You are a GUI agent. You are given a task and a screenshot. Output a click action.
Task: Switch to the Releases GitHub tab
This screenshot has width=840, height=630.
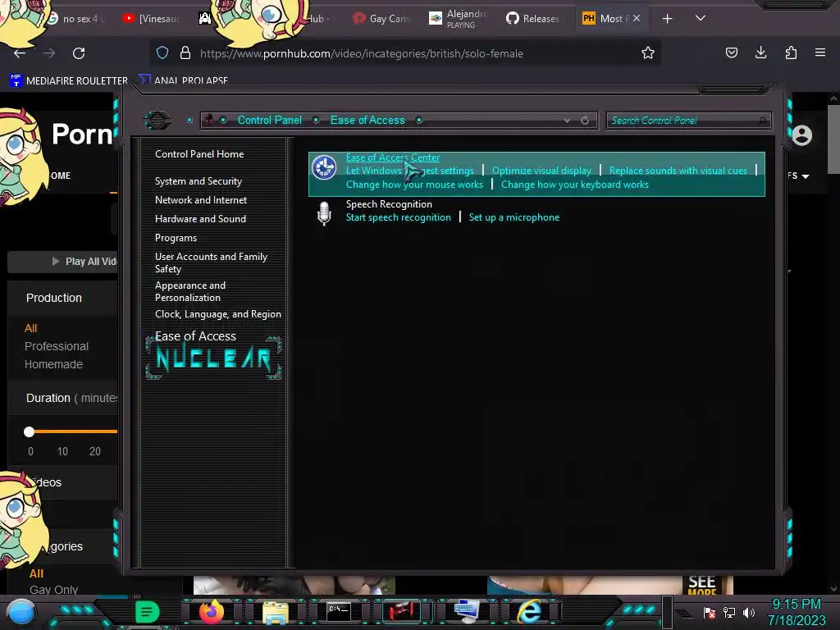(533, 19)
